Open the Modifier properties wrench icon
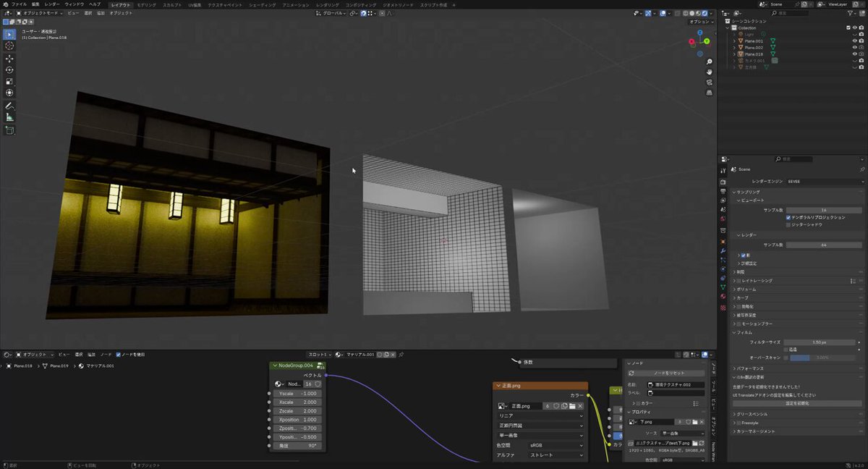This screenshot has width=868, height=469. [723, 252]
